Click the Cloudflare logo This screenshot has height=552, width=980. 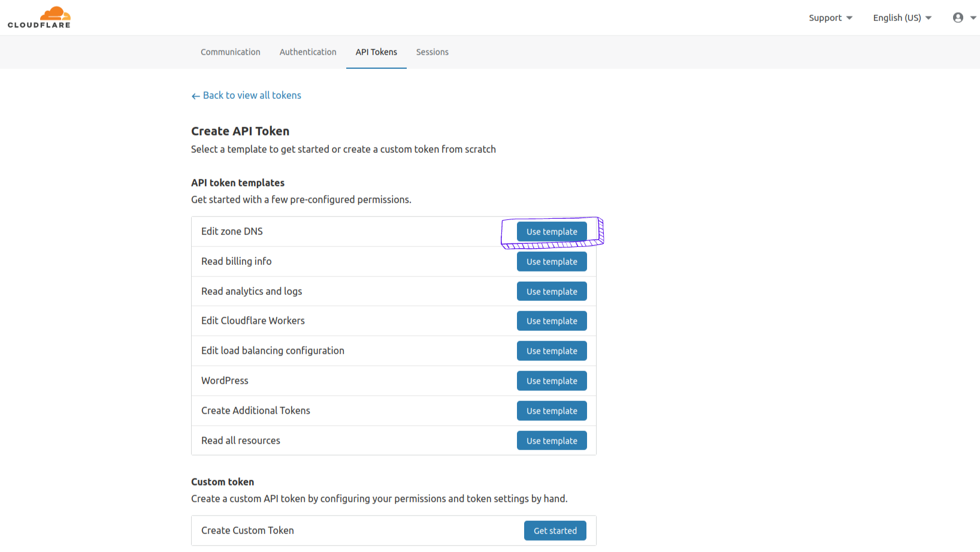click(39, 17)
